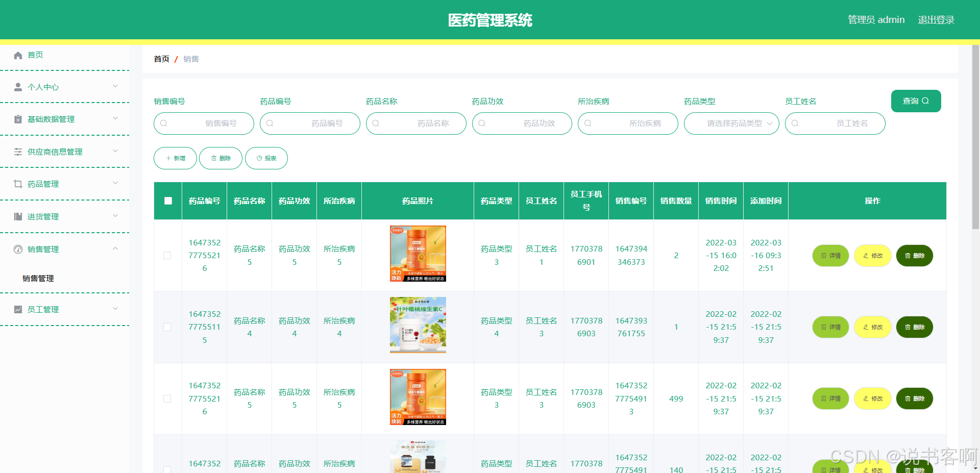Check the checkbox on the first table row
This screenshot has height=473, width=980.
(167, 255)
